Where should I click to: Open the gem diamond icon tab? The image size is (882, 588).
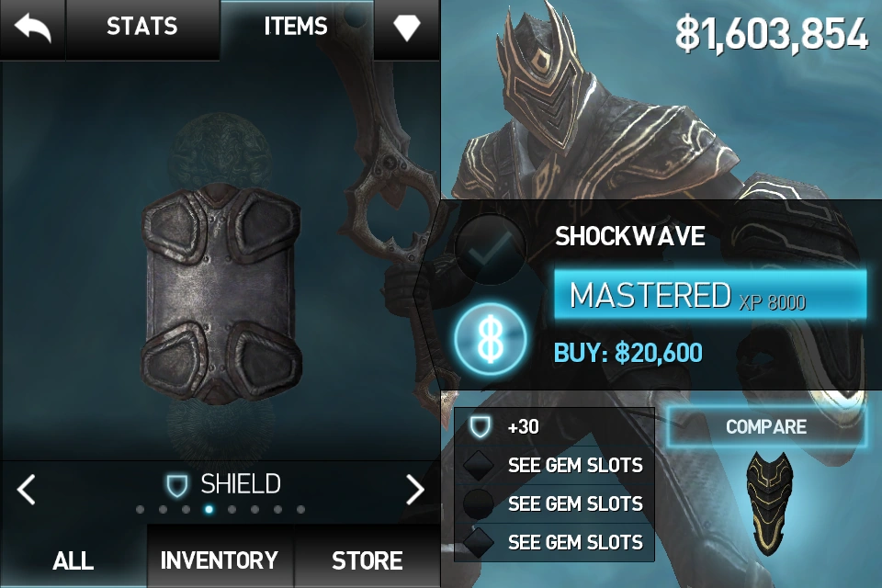(407, 27)
